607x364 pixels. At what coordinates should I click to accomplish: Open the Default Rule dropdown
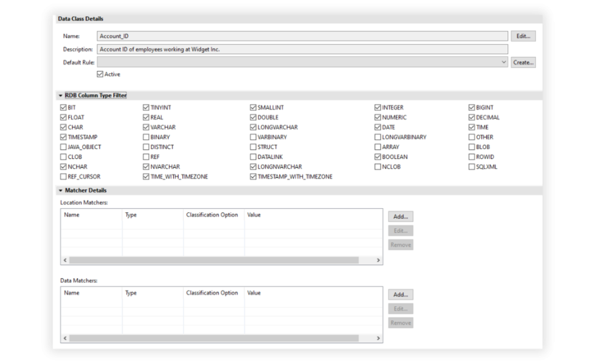(503, 62)
